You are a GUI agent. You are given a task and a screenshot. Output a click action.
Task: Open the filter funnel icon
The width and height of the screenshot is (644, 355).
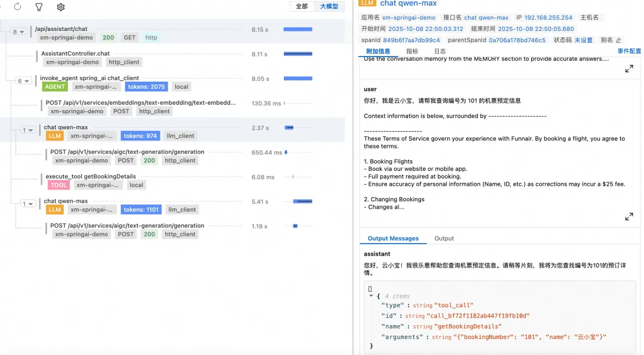click(40, 7)
